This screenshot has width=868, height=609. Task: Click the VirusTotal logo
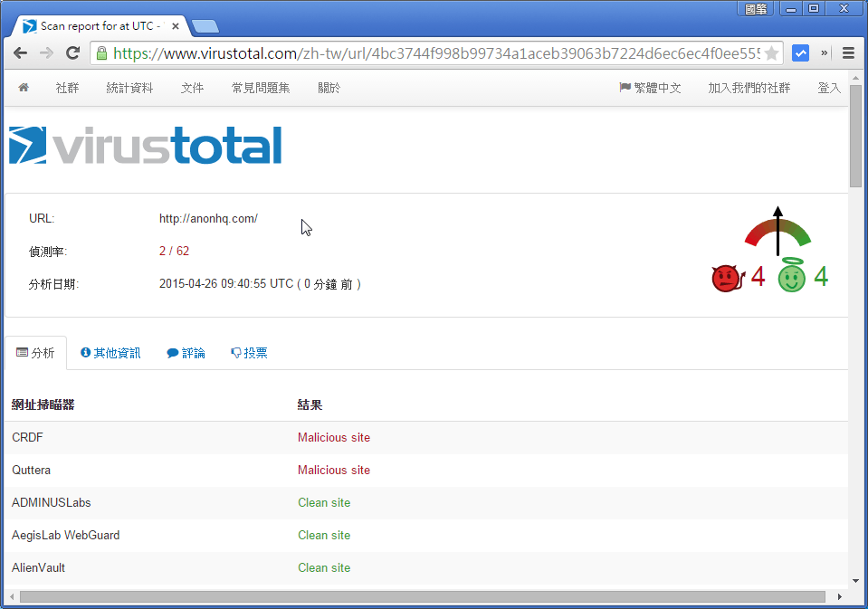pos(145,144)
